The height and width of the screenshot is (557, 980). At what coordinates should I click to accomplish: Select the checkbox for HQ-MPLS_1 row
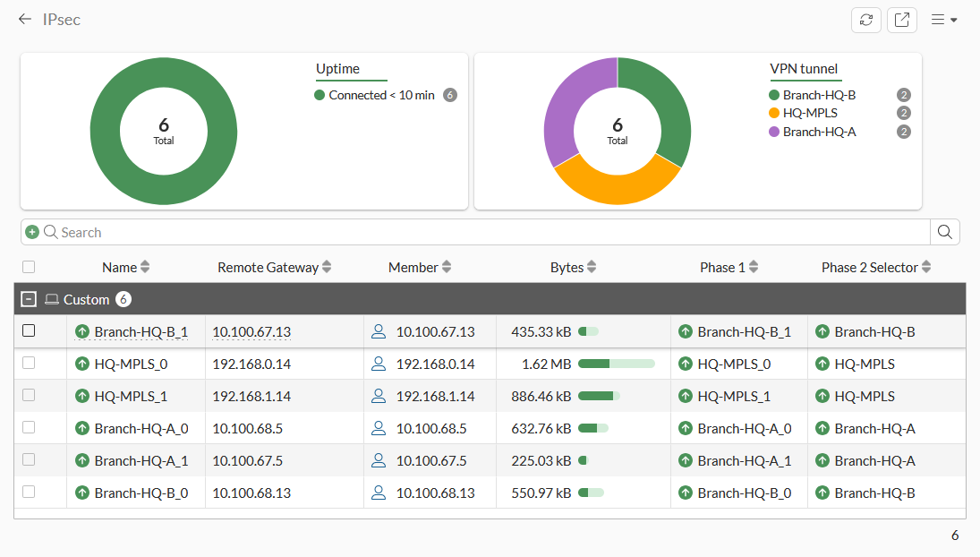click(29, 396)
